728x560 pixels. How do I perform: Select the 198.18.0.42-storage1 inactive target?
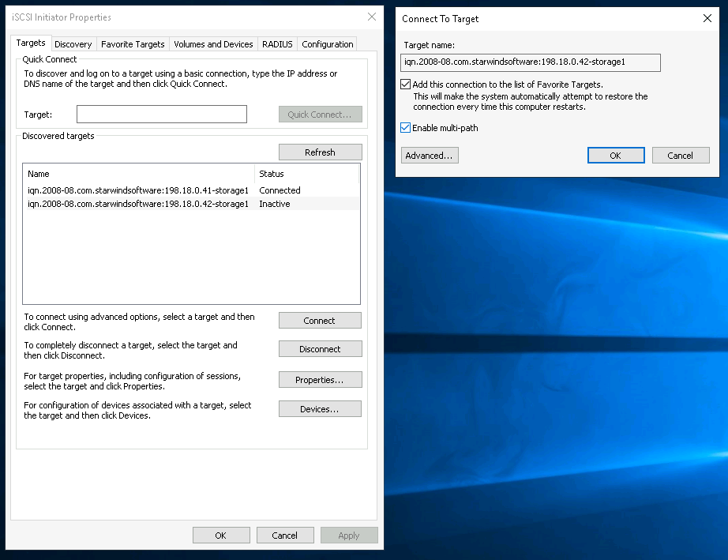click(x=138, y=204)
